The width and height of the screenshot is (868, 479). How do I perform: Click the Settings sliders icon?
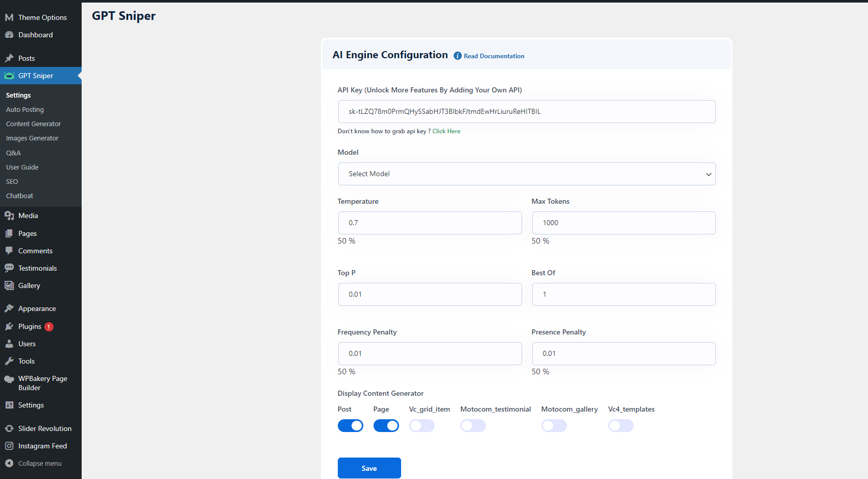click(9, 405)
